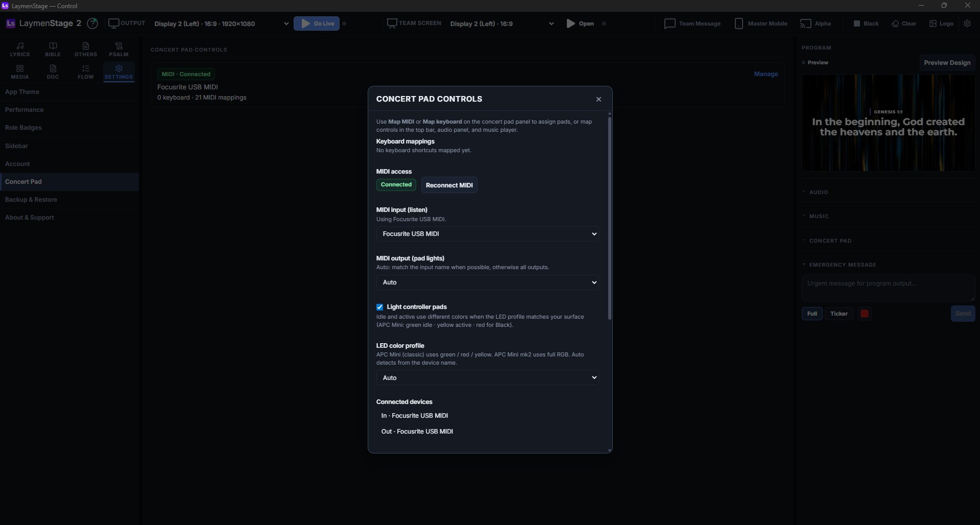The height and width of the screenshot is (525, 980).
Task: Open Backup & Restore settings
Action: coord(69,200)
